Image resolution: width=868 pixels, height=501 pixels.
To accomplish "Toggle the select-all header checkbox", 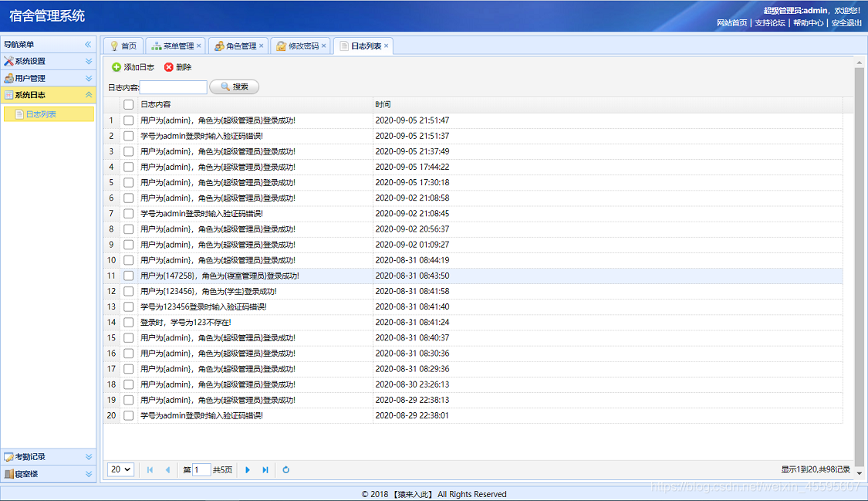I will click(128, 104).
